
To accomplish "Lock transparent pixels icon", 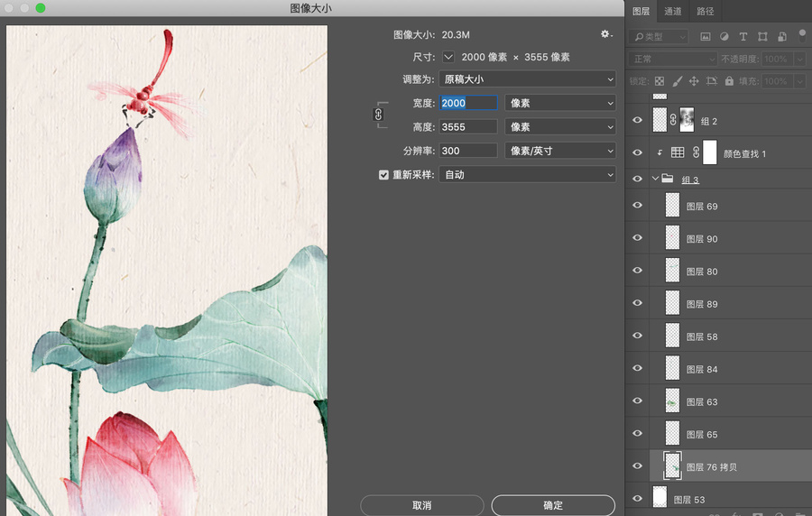I will pos(660,81).
